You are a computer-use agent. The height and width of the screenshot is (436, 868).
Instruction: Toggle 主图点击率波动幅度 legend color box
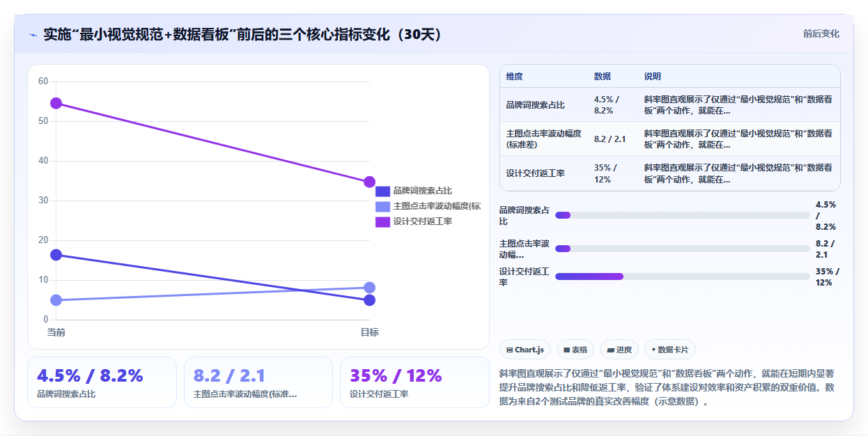coord(382,206)
